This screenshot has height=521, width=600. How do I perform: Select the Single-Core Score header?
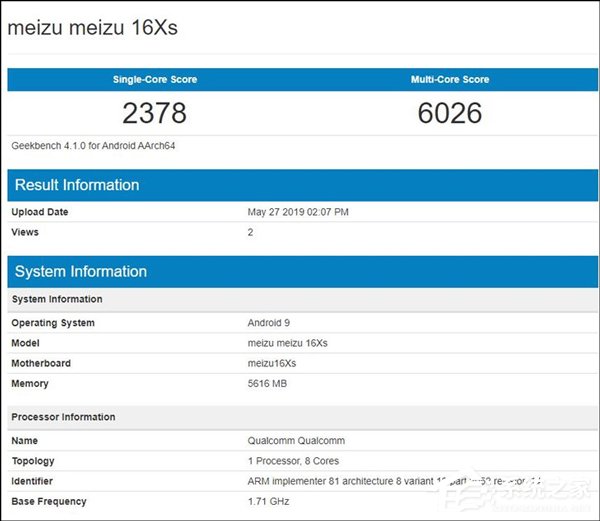pyautogui.click(x=154, y=79)
